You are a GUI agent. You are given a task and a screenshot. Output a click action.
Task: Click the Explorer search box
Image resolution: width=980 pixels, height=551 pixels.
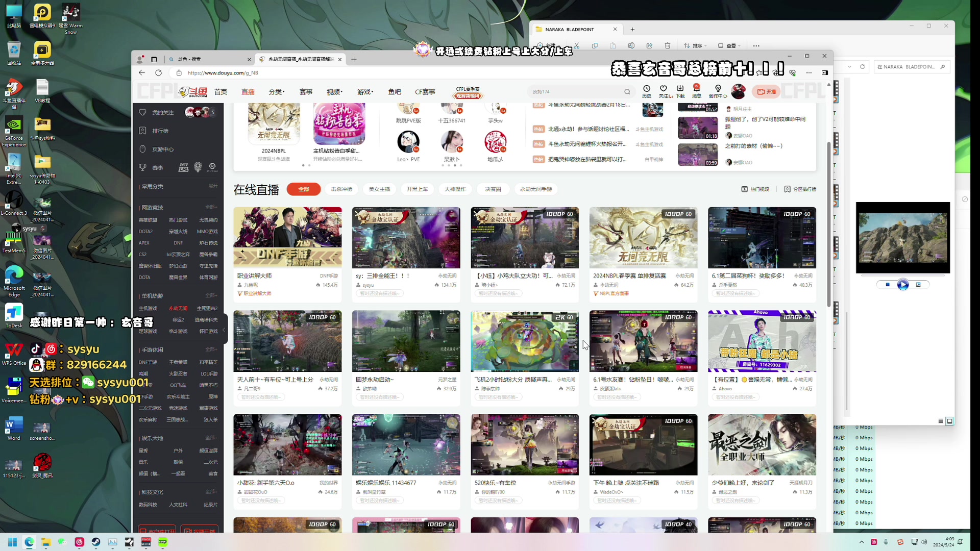(912, 67)
